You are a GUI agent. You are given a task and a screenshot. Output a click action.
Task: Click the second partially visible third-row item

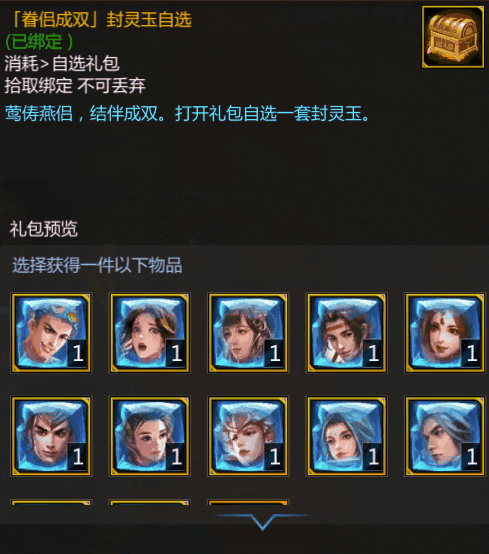pos(150,502)
